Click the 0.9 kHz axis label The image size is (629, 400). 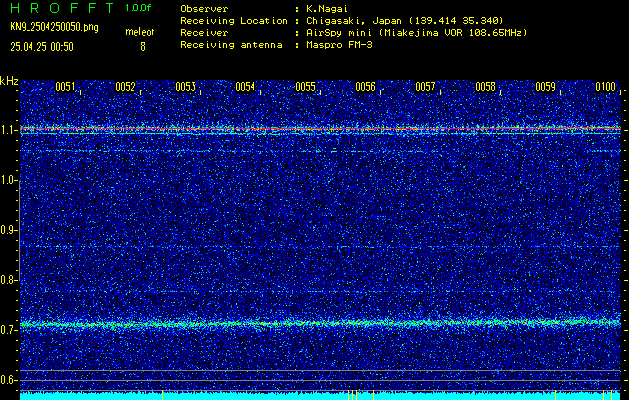coord(8,230)
